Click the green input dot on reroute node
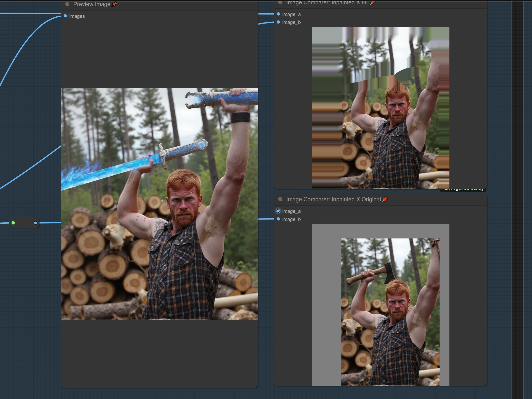This screenshot has height=399, width=532. click(13, 223)
